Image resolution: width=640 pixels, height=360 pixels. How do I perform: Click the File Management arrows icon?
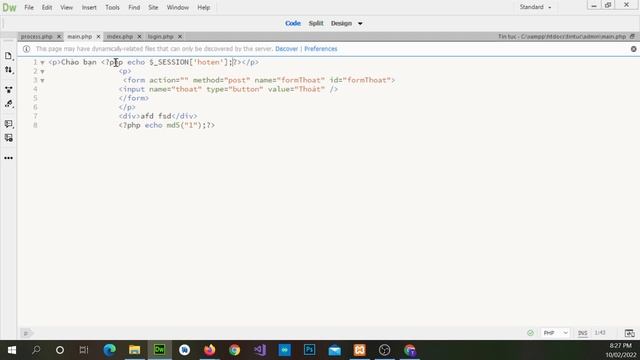click(8, 70)
